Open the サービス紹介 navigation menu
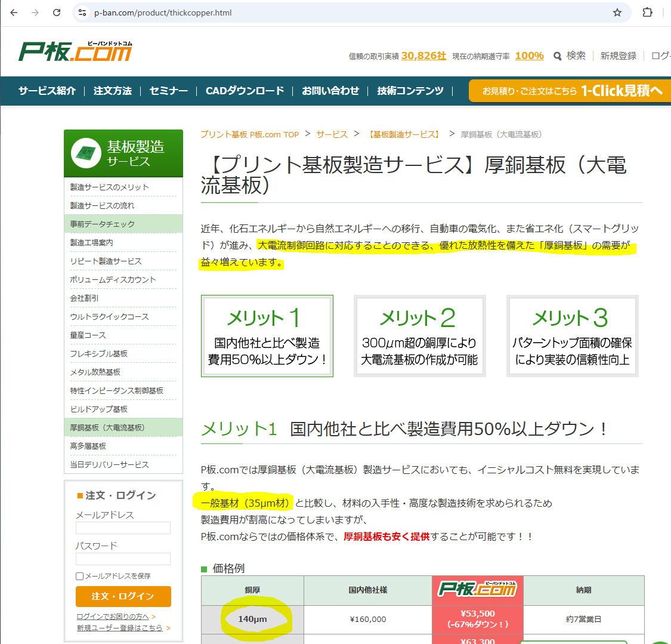This screenshot has width=671, height=644. 47,91
